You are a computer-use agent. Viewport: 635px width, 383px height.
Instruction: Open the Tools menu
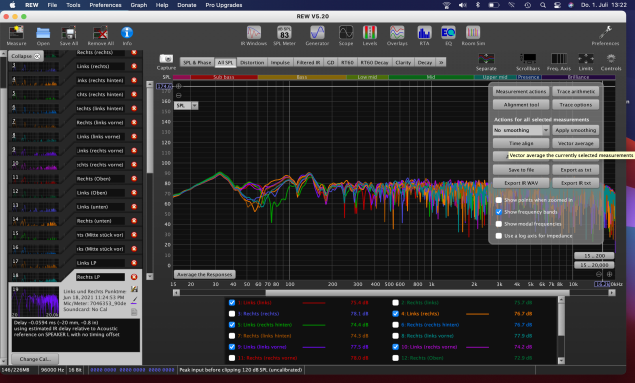point(73,5)
